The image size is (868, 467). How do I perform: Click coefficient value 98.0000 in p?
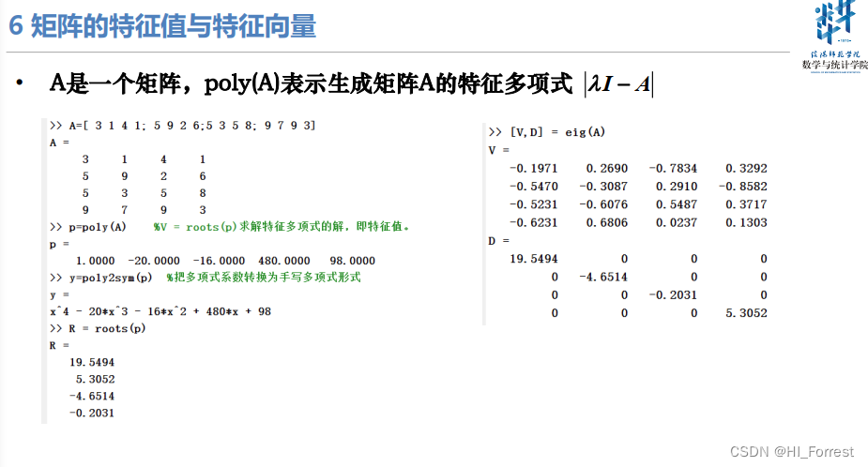pyautogui.click(x=353, y=261)
